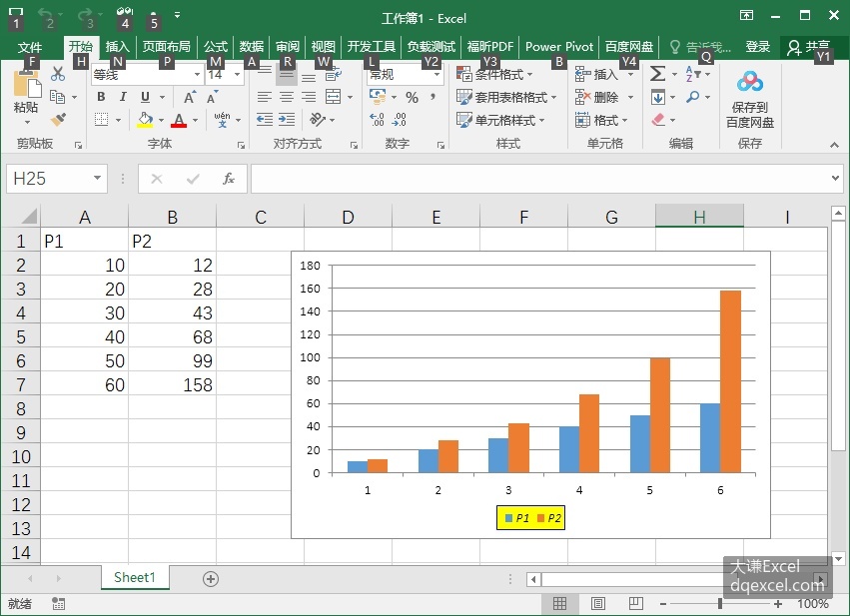Image resolution: width=850 pixels, height=616 pixels.
Task: Select the Format Painter brush
Action: (58, 119)
